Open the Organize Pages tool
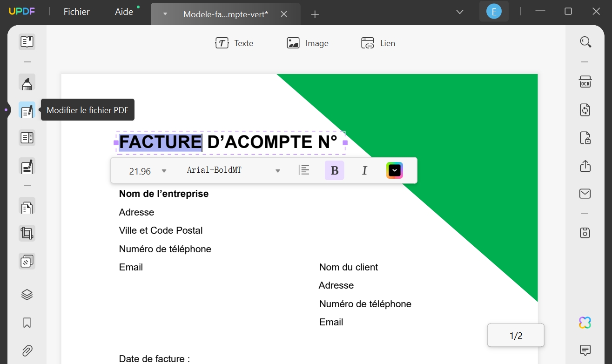The width and height of the screenshot is (612, 364). 27,206
